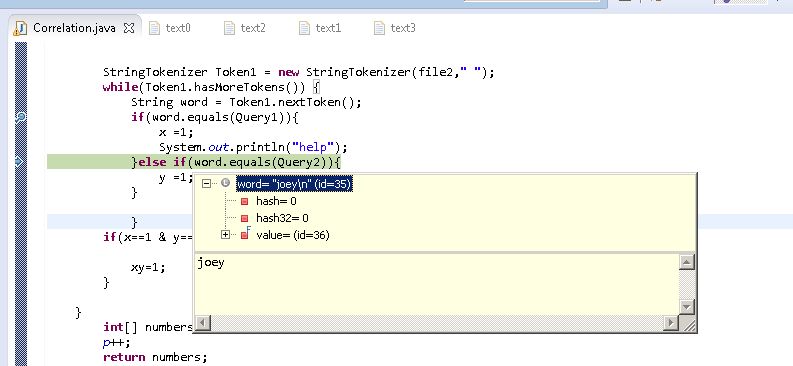The height and width of the screenshot is (366, 793).
Task: Switch to the Correlation.java tab
Action: tap(74, 28)
